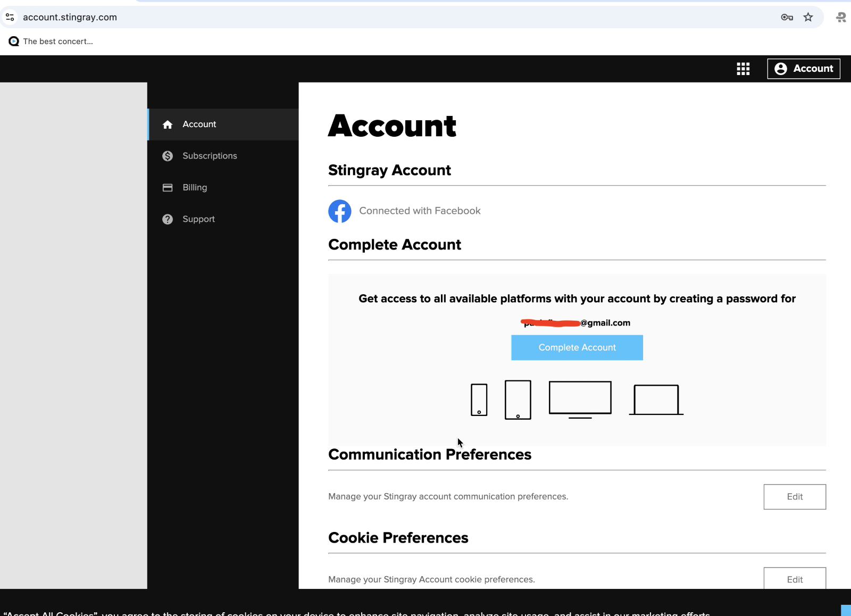Viewport: 851px width, 616px height.
Task: Select Account in the sidebar navigation
Action: coord(199,124)
